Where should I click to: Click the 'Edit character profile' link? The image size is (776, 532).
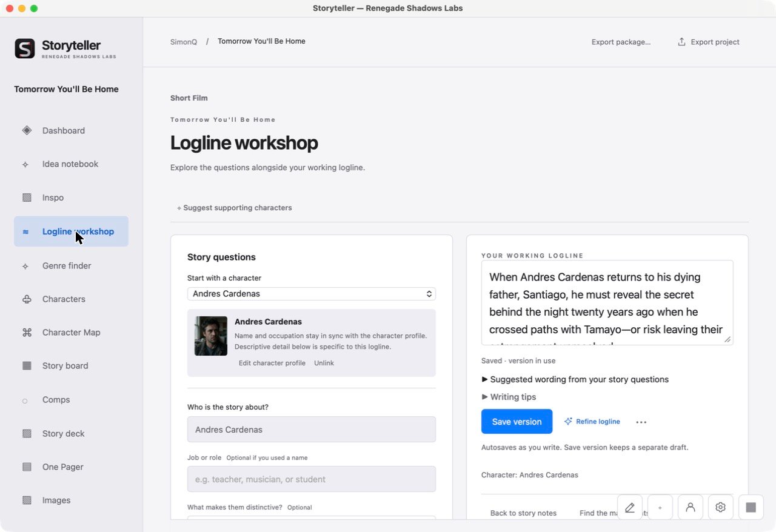272,363
